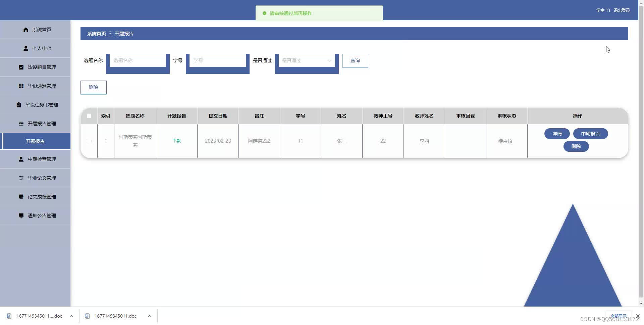Image resolution: width=644 pixels, height=325 pixels.
Task: Click the 审核状态 column header
Action: pos(507,116)
